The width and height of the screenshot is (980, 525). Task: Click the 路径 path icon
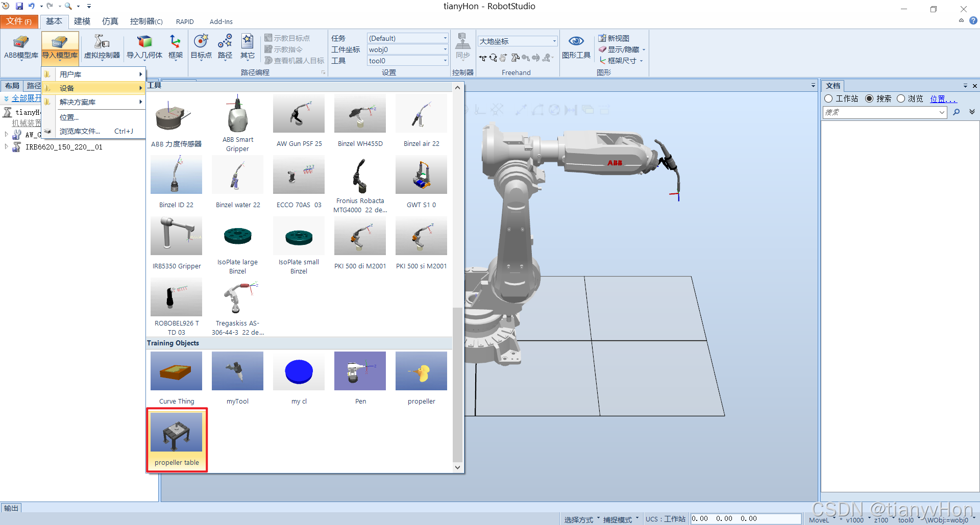(225, 47)
